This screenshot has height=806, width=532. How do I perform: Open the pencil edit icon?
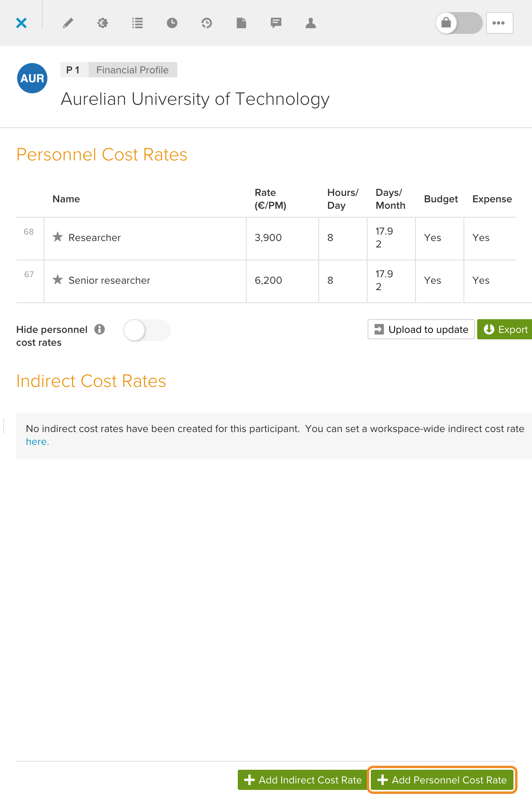coord(68,23)
